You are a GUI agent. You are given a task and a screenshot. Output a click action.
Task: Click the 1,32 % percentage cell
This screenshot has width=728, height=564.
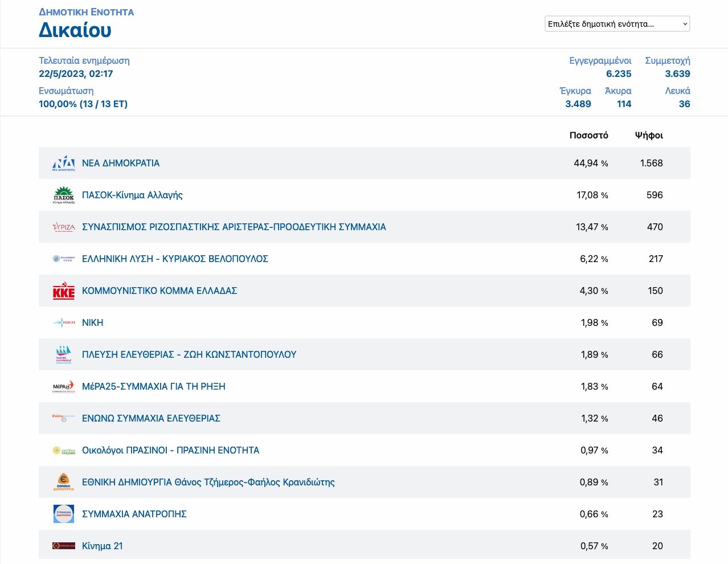595,418
